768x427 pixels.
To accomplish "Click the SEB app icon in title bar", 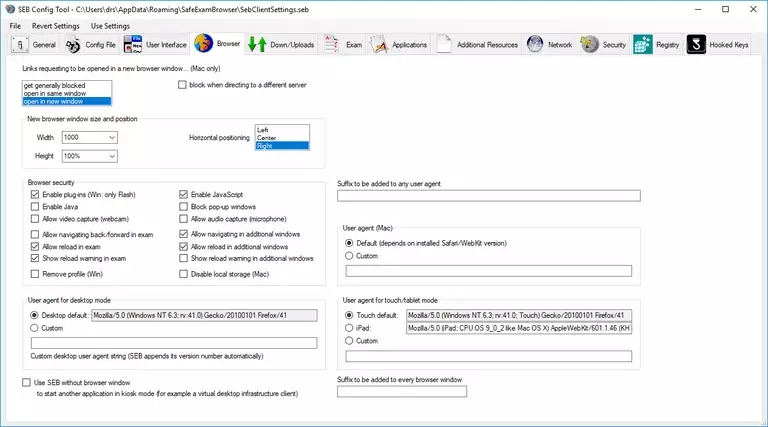I will click(x=10, y=9).
